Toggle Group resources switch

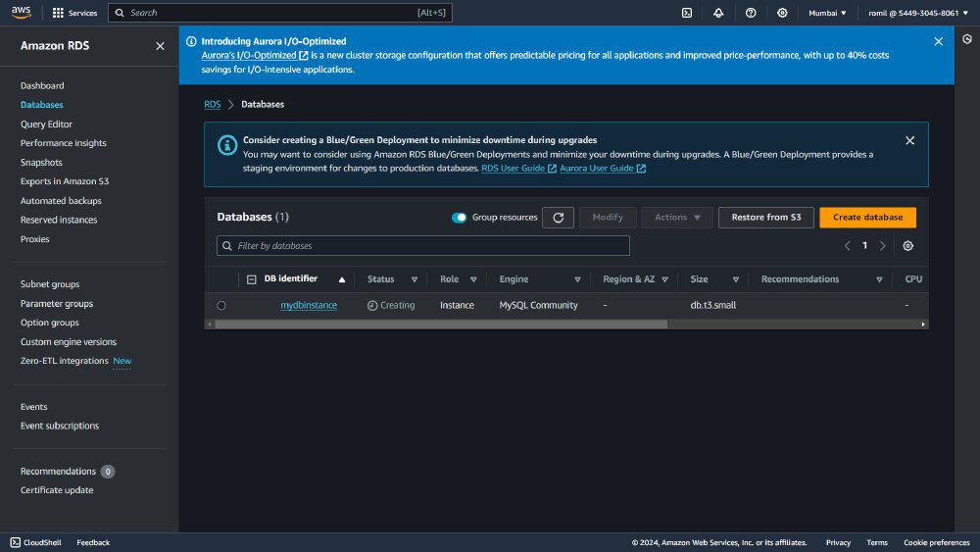click(459, 218)
